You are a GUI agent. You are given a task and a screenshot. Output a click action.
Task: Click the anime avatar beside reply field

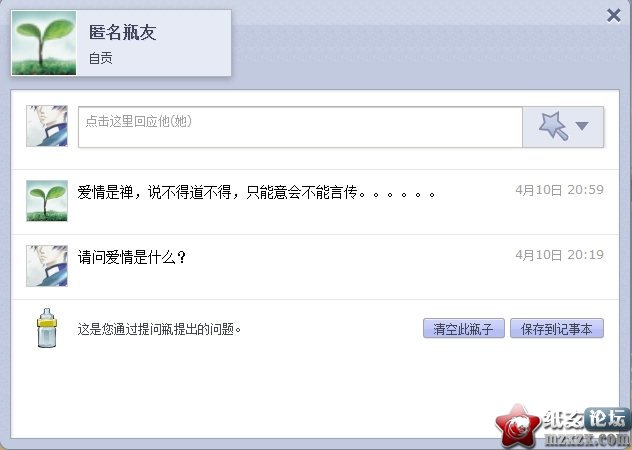tap(47, 126)
